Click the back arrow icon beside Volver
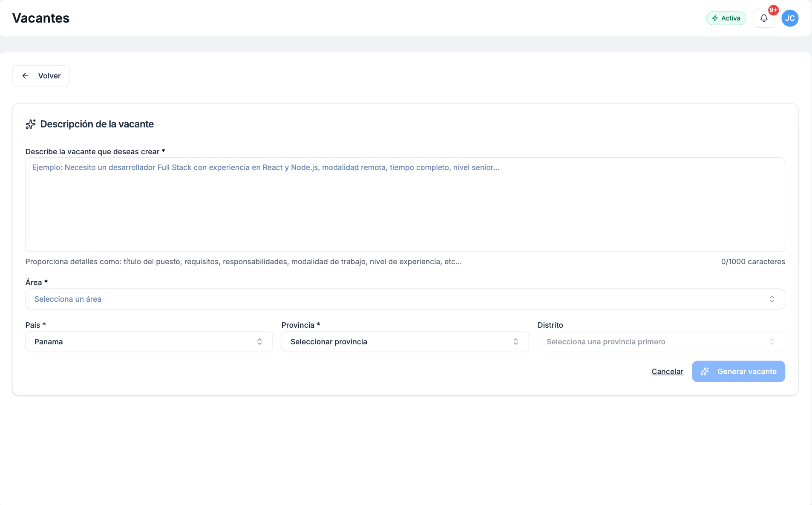812x505 pixels. [x=26, y=76]
